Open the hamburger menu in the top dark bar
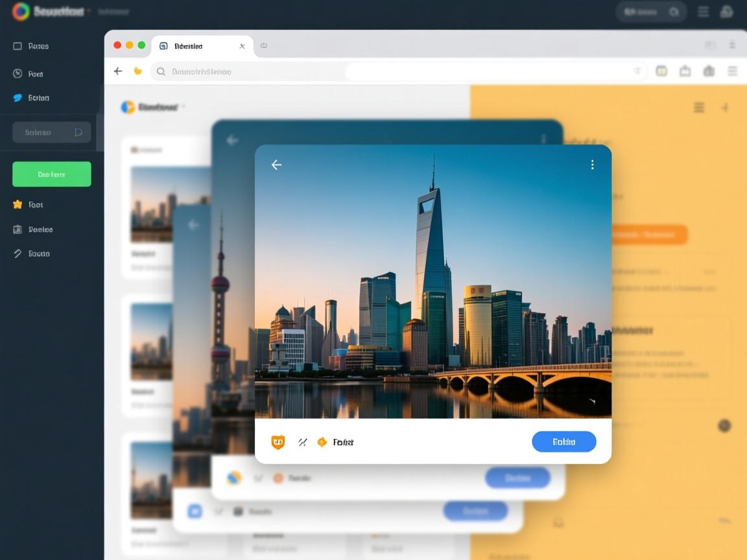747x560 pixels. click(x=703, y=12)
